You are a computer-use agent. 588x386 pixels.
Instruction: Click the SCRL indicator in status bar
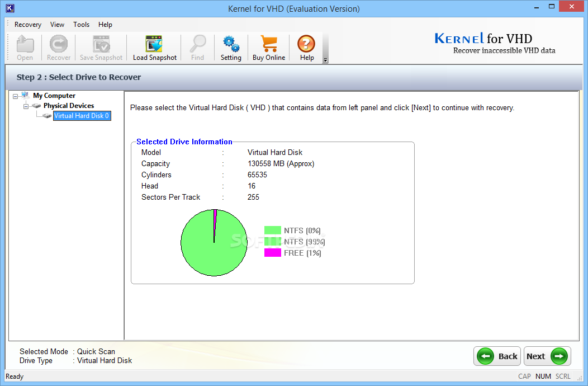coord(563,376)
